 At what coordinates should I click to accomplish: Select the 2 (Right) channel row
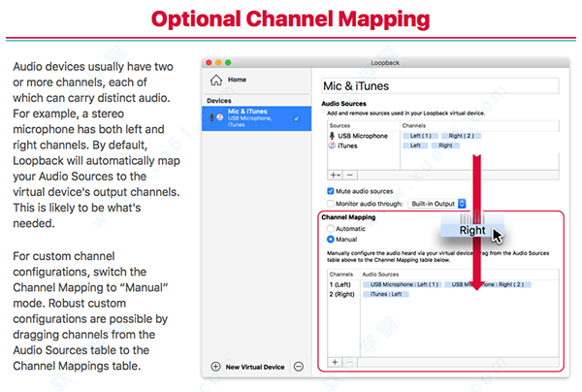coord(443,294)
